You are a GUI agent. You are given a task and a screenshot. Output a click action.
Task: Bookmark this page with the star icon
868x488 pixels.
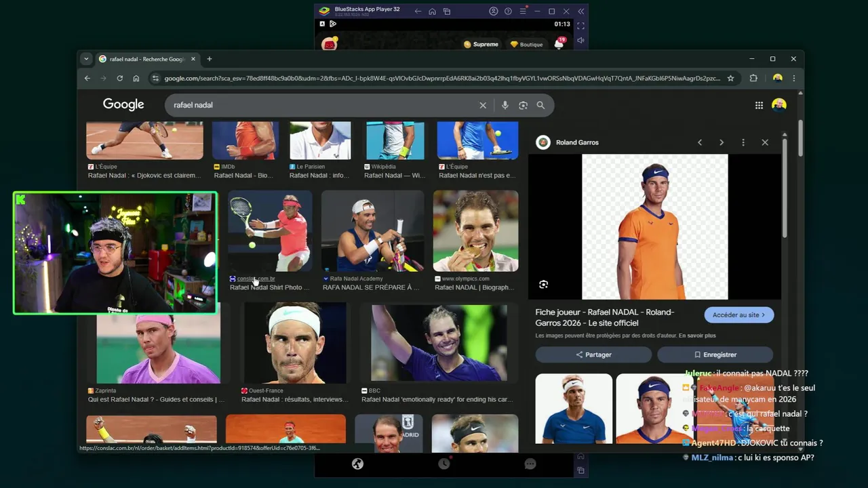click(x=730, y=78)
